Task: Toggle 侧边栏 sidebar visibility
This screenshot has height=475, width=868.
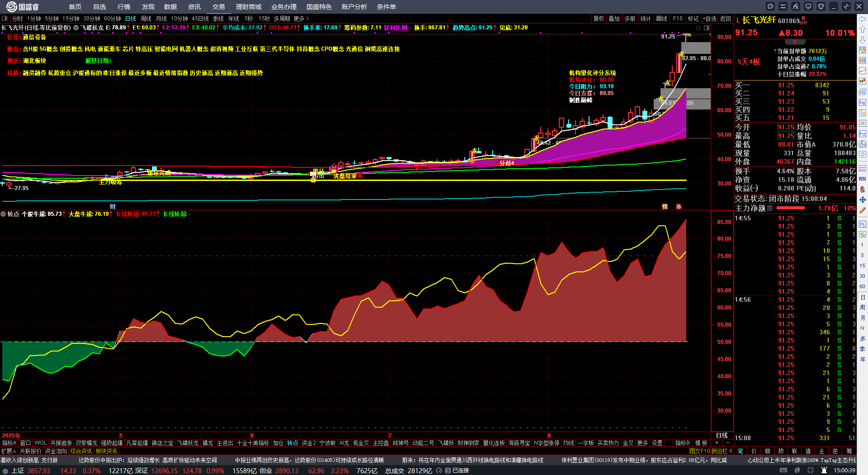Action: tap(722, 451)
